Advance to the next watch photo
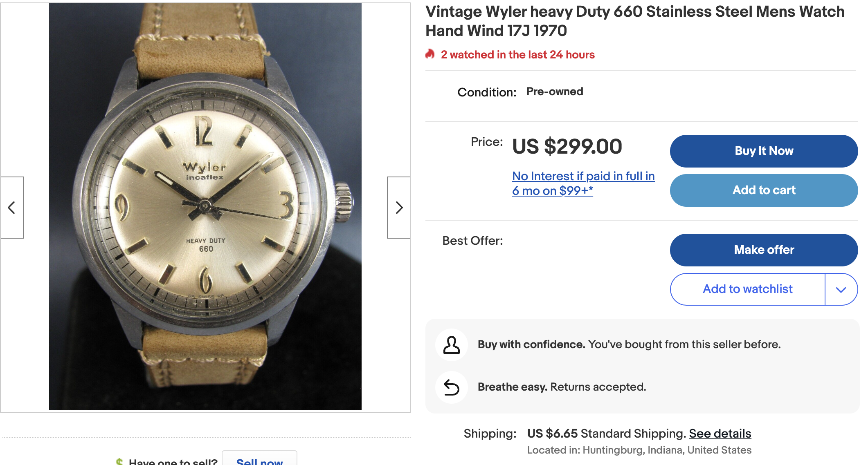The image size is (868, 465). pos(399,208)
